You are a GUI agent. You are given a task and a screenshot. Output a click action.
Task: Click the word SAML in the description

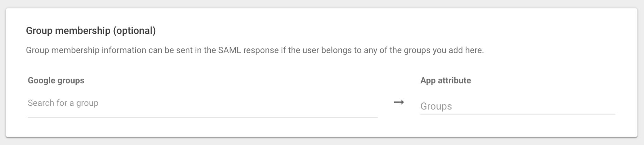pyautogui.click(x=229, y=50)
